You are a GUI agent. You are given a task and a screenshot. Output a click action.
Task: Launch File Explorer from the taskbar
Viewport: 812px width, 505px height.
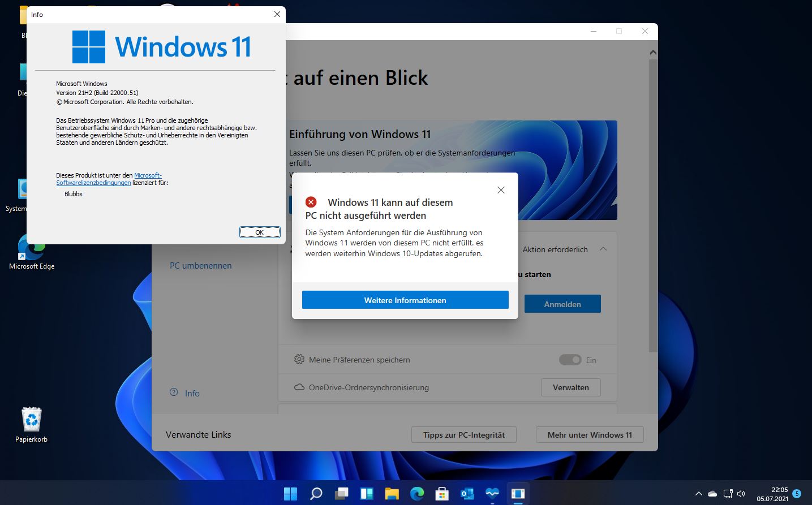click(x=392, y=493)
